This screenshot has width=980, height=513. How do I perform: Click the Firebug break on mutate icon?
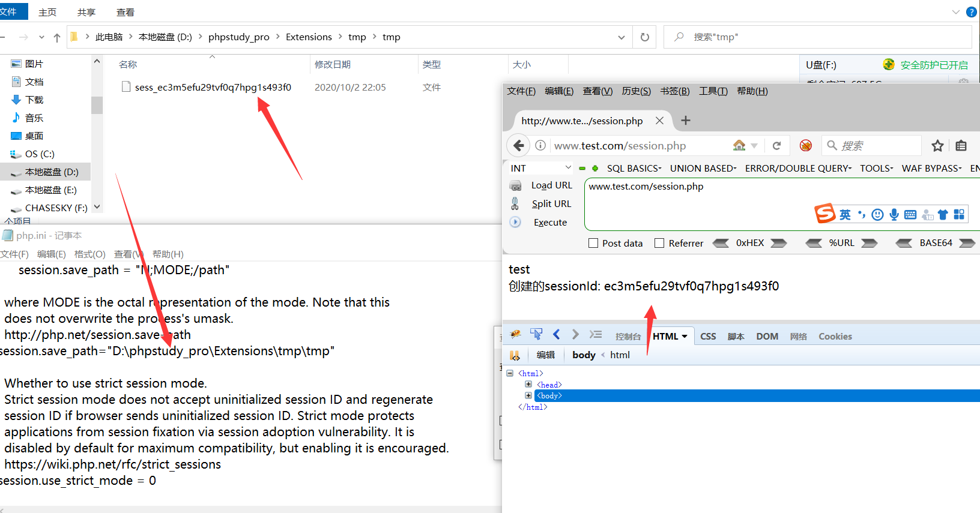point(515,355)
